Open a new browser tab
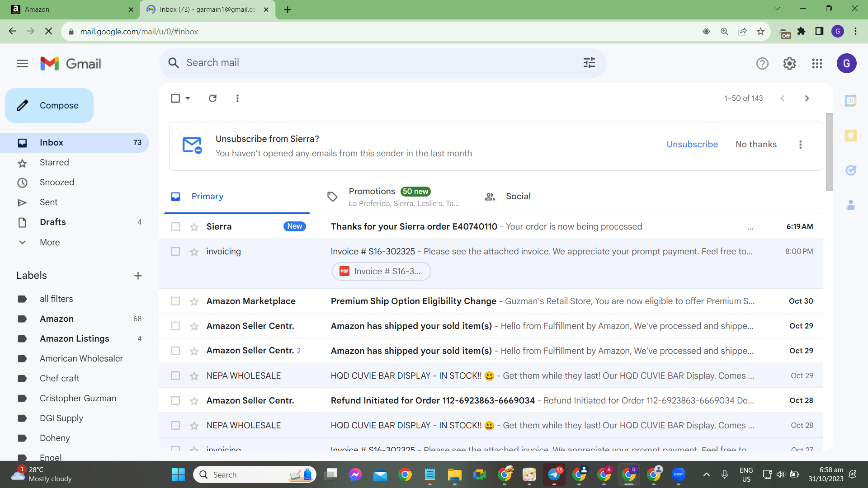Screen dimensions: 868x488 (288, 9)
